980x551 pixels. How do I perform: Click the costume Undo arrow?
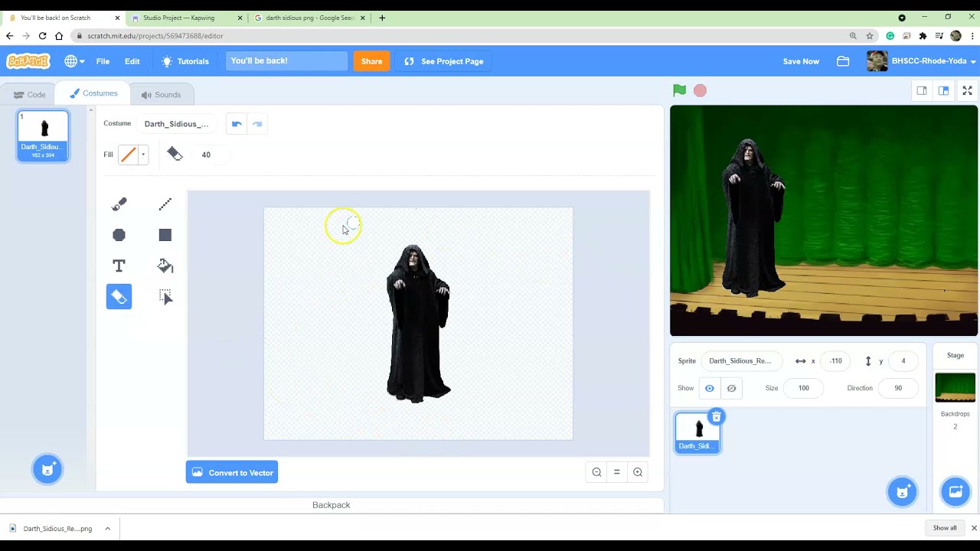237,124
